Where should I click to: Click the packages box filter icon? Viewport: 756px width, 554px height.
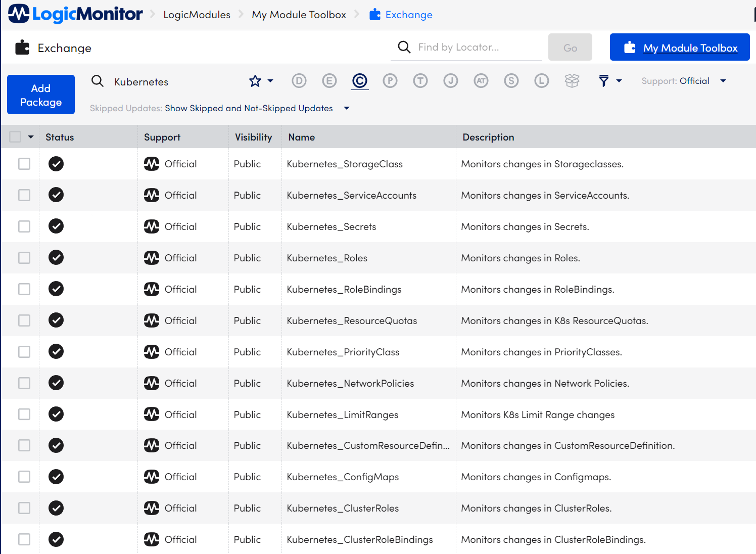[572, 81]
